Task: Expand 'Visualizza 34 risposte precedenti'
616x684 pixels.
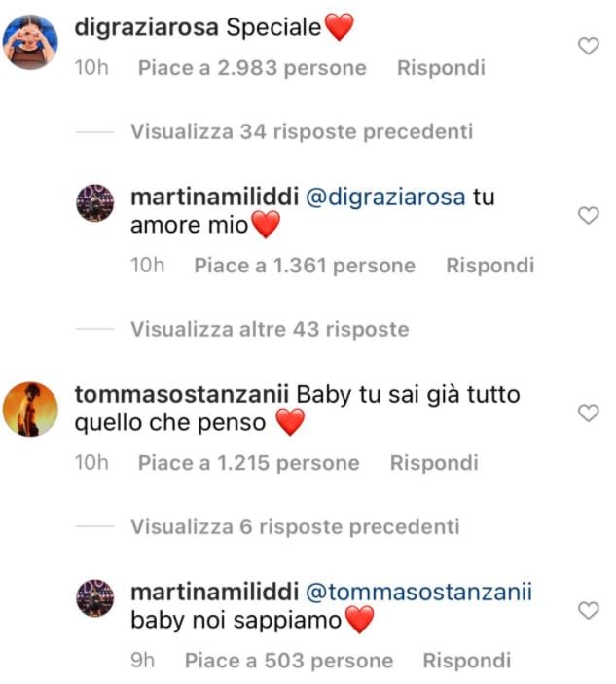Action: point(302,131)
